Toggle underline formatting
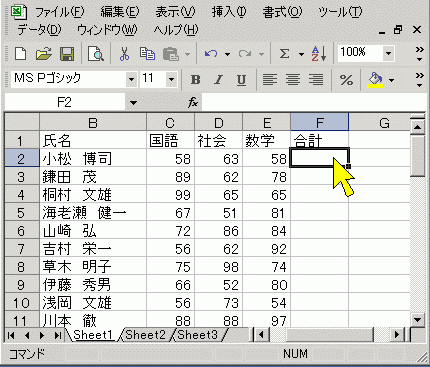 point(241,80)
